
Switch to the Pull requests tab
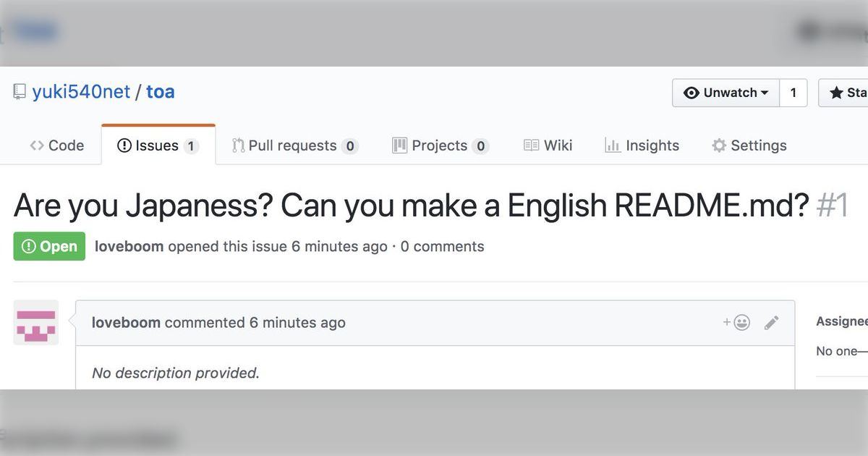click(x=295, y=145)
